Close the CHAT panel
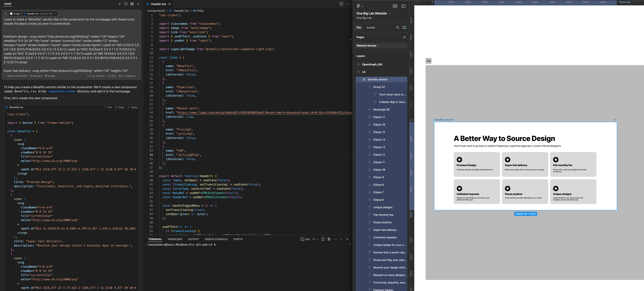This screenshot has height=291, width=644. [138, 4]
